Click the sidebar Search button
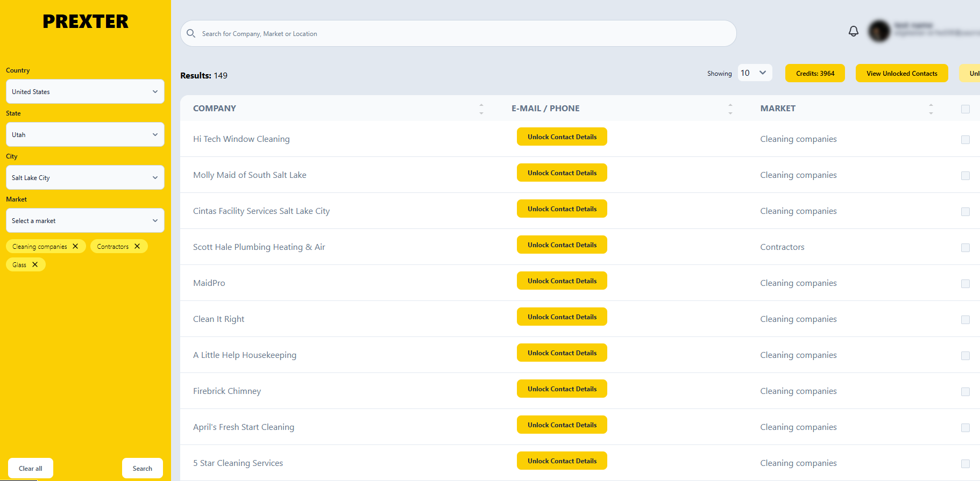The height and width of the screenshot is (481, 980). (143, 468)
